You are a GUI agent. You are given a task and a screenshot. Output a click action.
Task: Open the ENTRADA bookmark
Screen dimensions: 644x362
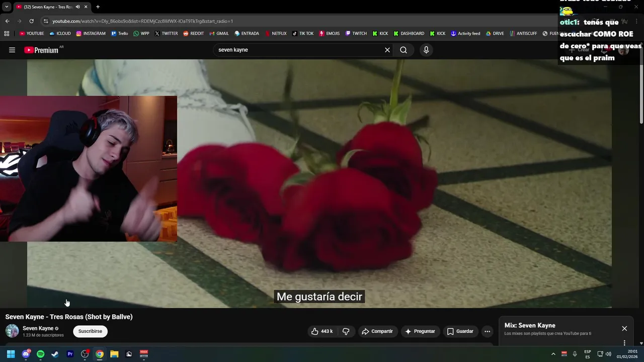[247, 34]
